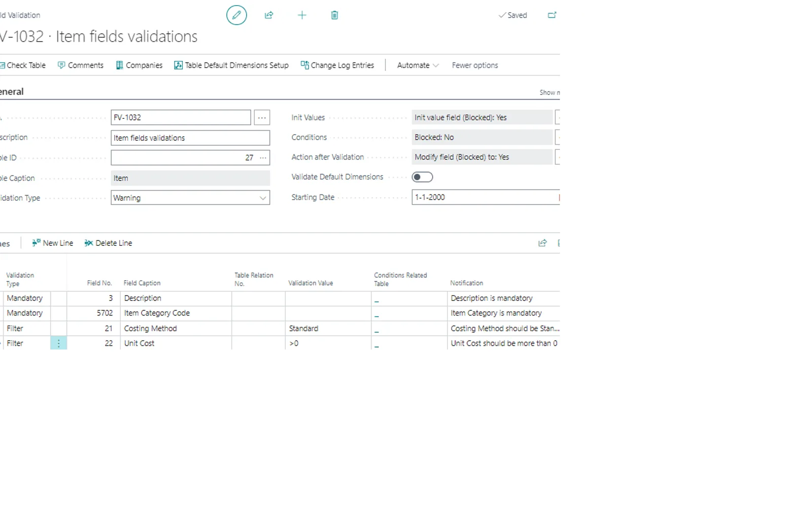Click the Starting Date field

(486, 197)
